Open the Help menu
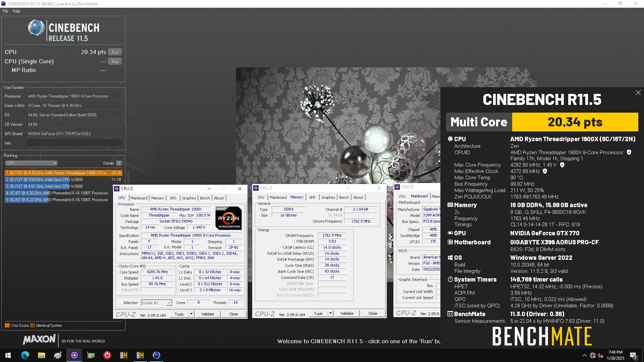Viewport: 644px width, 362px height. [16, 11]
